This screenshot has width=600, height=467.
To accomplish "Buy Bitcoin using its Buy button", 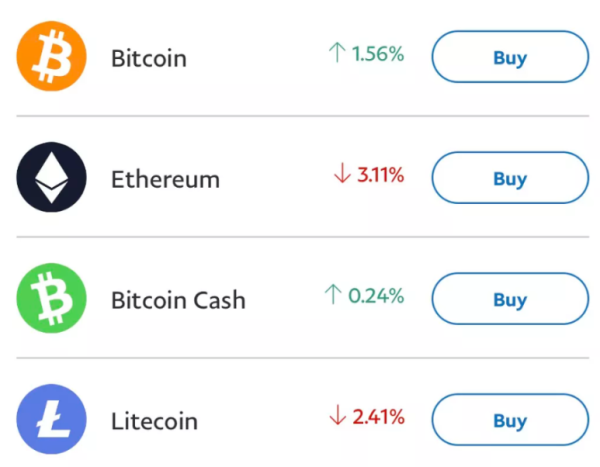I will coord(510,57).
